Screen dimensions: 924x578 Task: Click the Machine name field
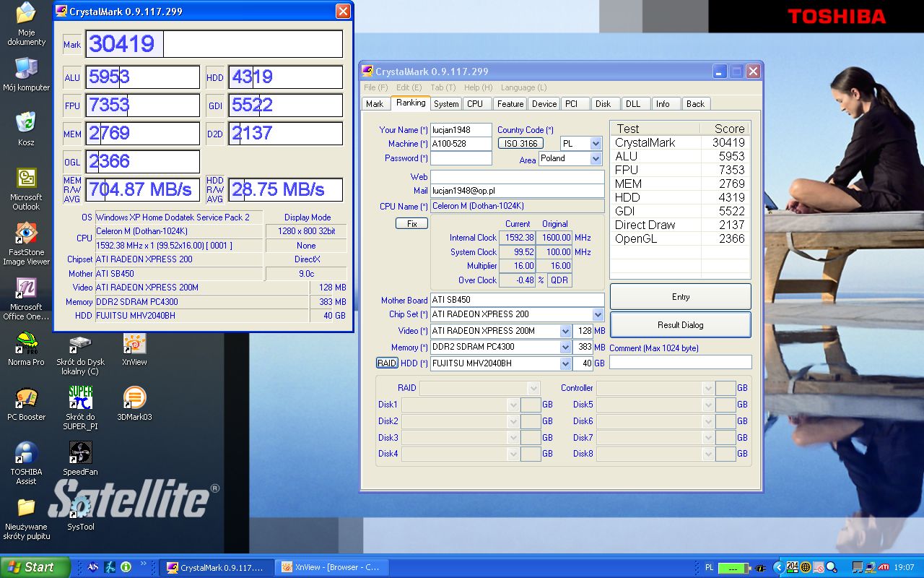pyautogui.click(x=461, y=144)
